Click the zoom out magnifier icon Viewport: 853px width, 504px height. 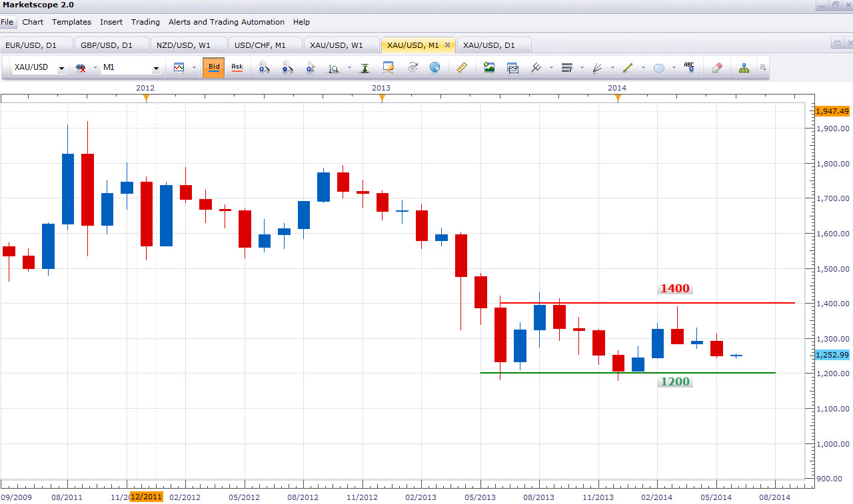287,68
